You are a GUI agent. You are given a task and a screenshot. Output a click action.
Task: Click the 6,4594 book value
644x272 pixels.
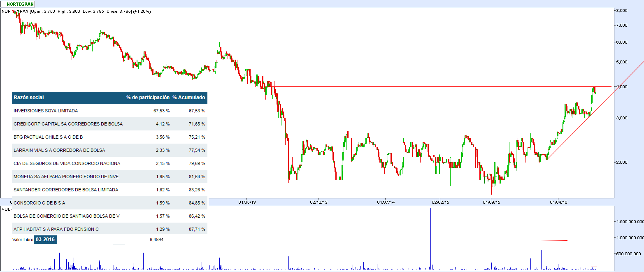156,239
